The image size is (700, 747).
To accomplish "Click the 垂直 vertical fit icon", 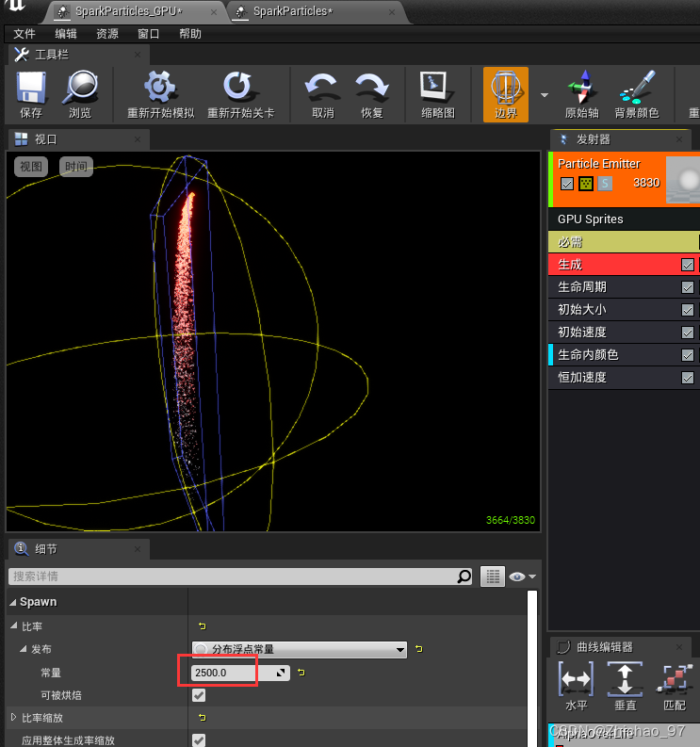I will pos(625,679).
